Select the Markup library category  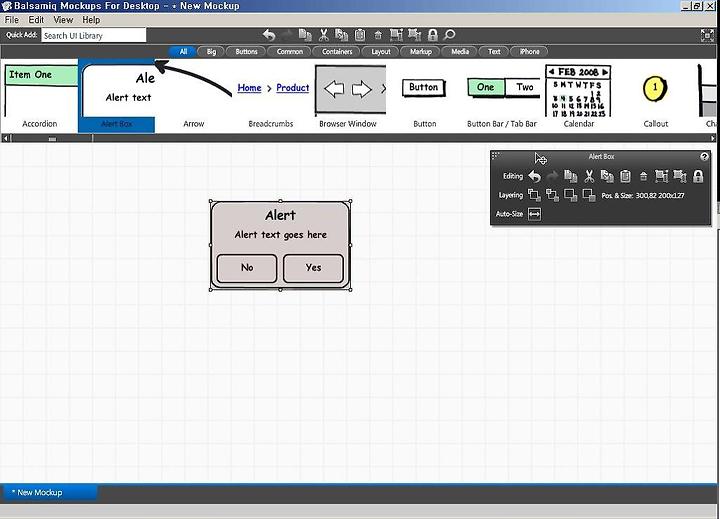coord(421,51)
